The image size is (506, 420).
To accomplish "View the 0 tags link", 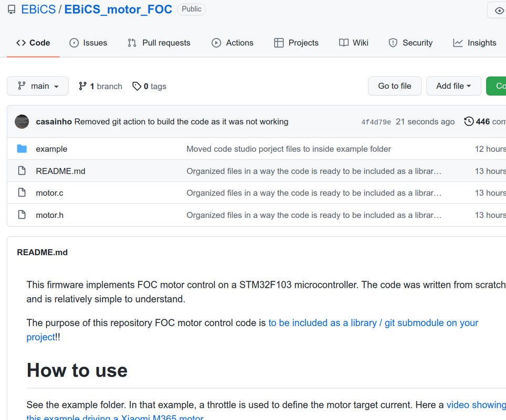I will (x=150, y=86).
